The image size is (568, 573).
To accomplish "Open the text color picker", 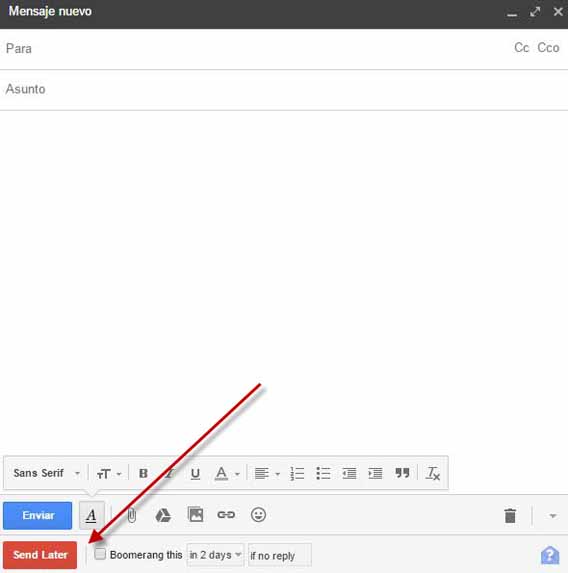I will [227, 474].
